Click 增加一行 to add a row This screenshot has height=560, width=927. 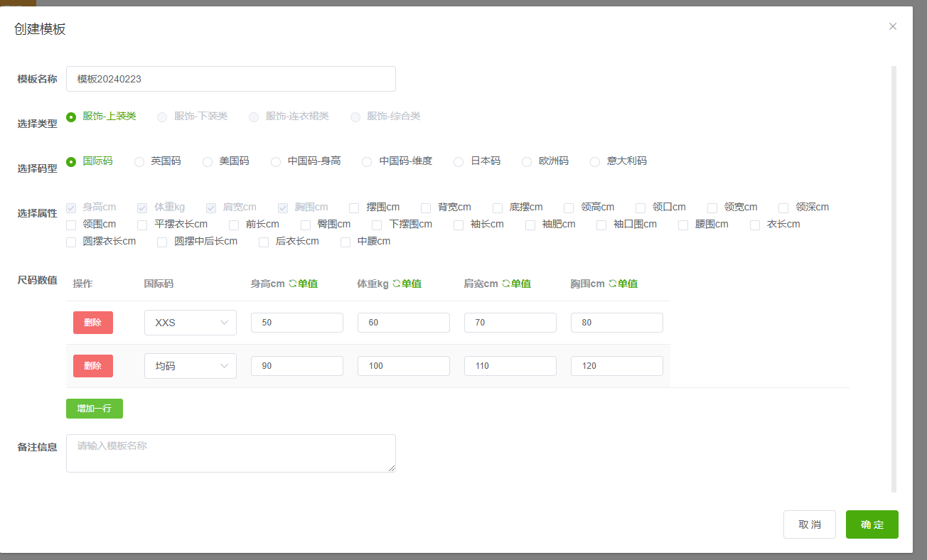point(95,409)
